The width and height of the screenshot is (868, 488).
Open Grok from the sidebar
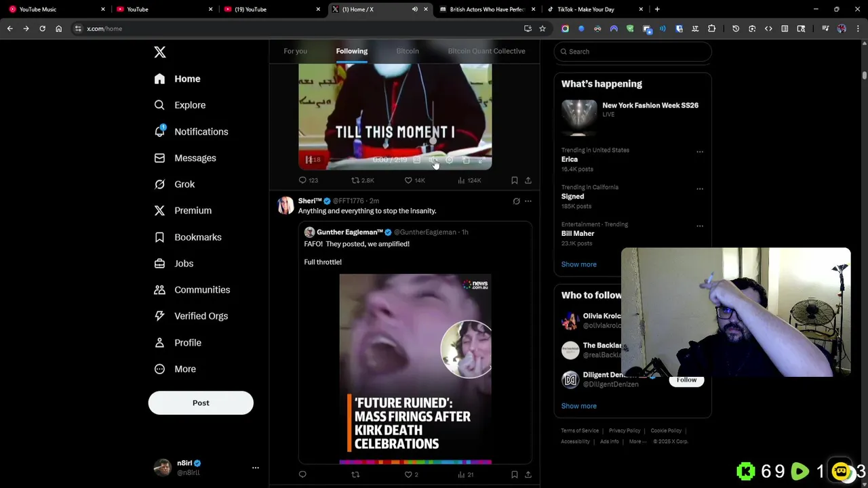174,184
